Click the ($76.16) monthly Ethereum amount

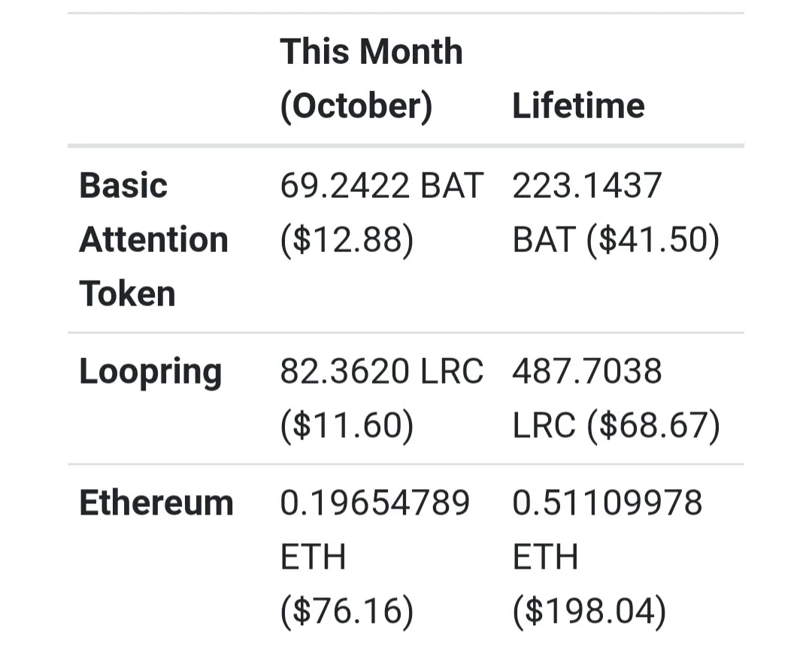347,611
